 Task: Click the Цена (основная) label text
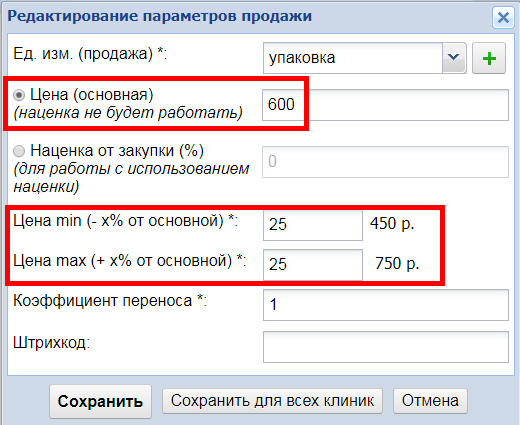click(x=92, y=95)
